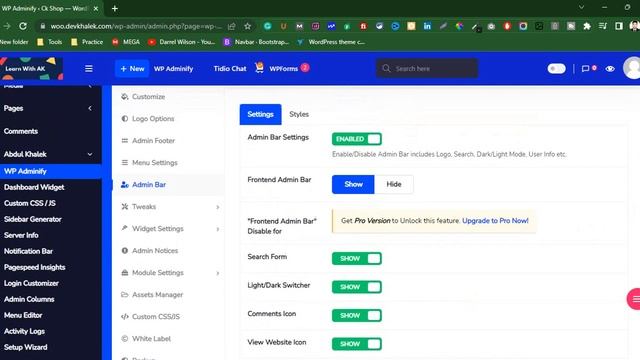The width and height of the screenshot is (640, 360).
Task: Toggle the Comments Icon SHOW switch
Action: 357,316
